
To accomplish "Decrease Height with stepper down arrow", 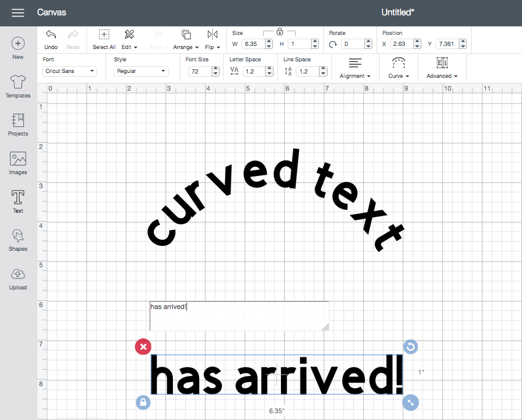I will [x=315, y=46].
